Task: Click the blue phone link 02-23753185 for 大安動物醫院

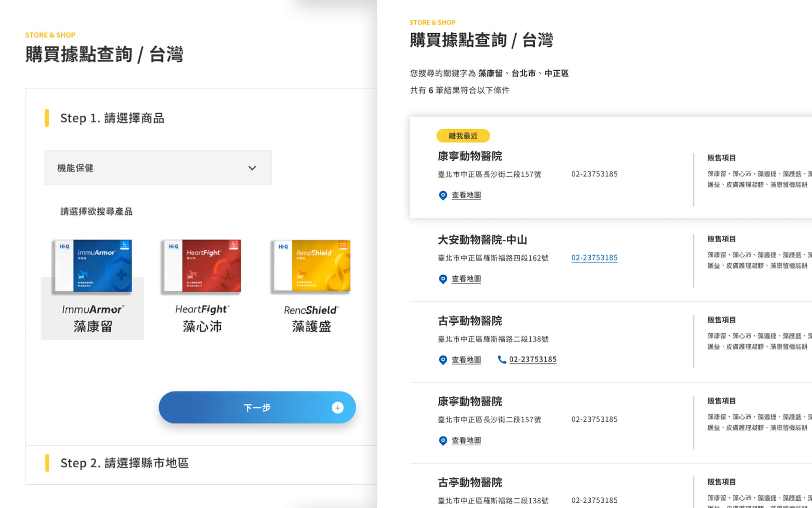Action: point(594,258)
